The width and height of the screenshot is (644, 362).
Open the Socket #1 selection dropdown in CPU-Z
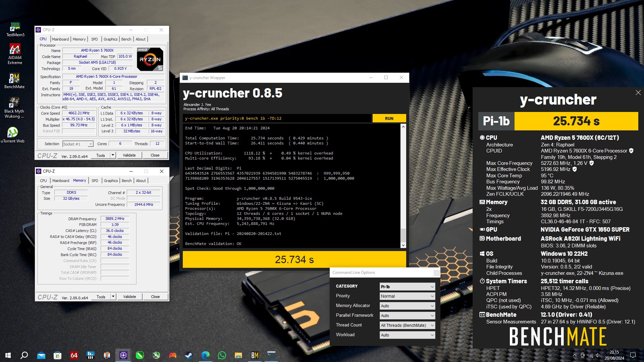[x=78, y=144]
